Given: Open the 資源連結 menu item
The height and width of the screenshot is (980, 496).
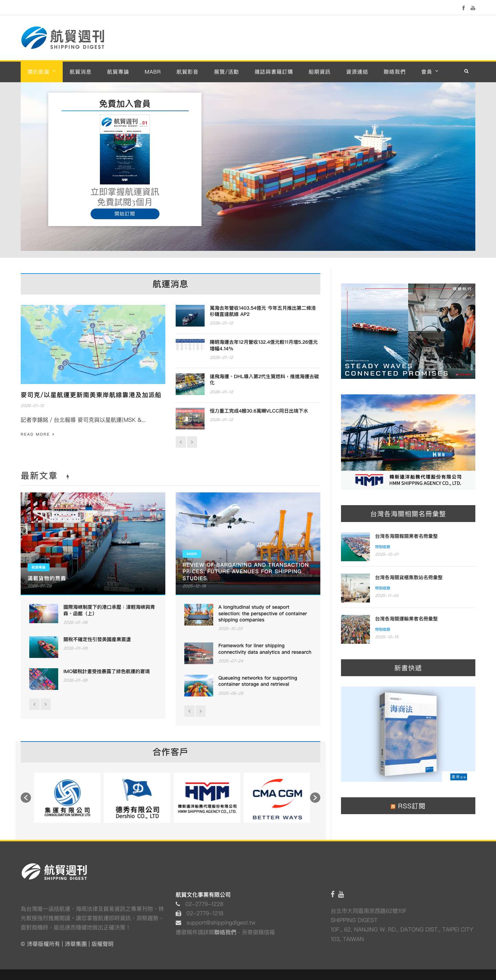Looking at the screenshot, I should coord(357,72).
